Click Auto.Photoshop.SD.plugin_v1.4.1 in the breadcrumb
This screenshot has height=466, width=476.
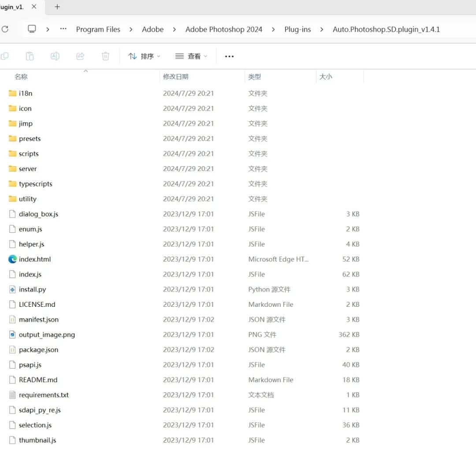pyautogui.click(x=386, y=30)
